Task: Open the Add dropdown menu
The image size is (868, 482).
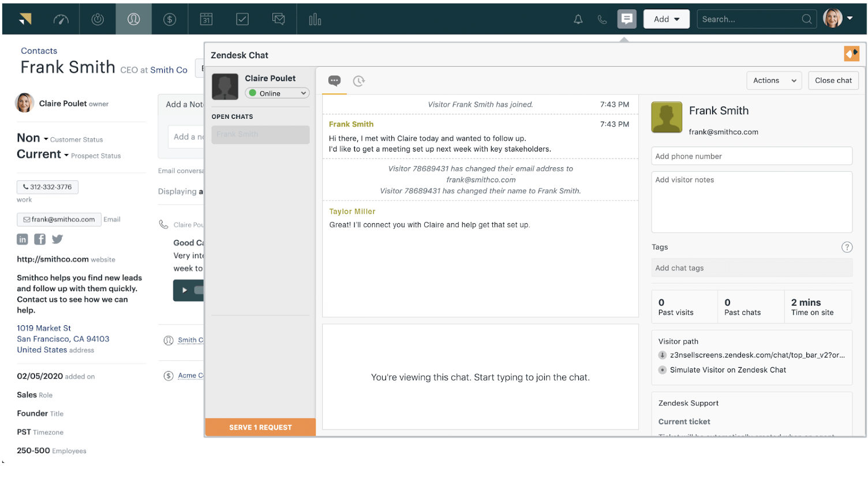Action: [667, 19]
